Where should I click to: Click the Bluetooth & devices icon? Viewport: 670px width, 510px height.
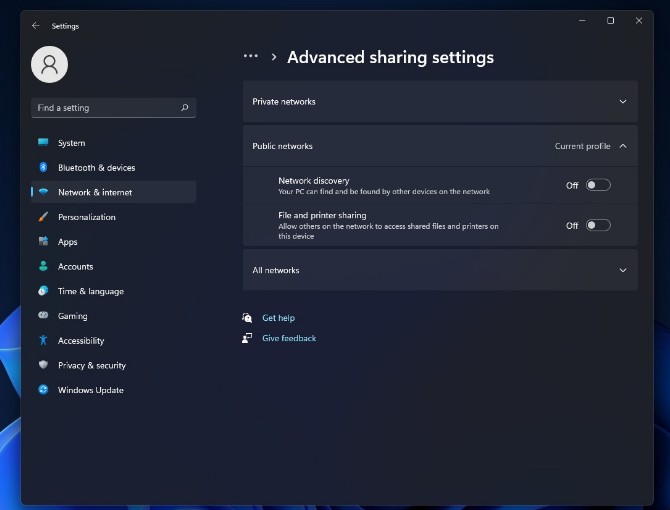(x=43, y=167)
